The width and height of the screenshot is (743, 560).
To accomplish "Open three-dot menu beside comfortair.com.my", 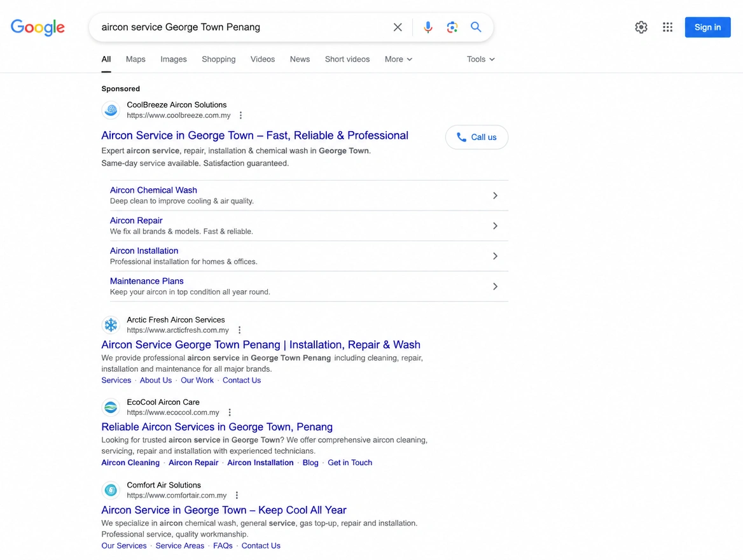I will (237, 495).
